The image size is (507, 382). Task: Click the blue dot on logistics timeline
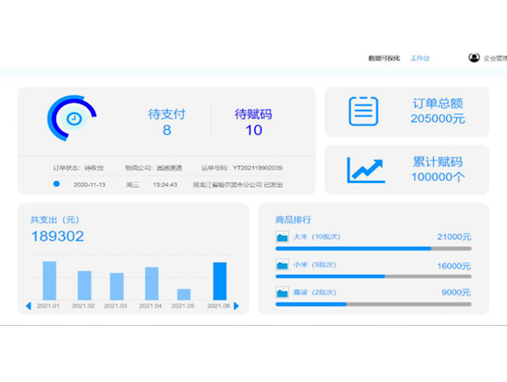[57, 184]
